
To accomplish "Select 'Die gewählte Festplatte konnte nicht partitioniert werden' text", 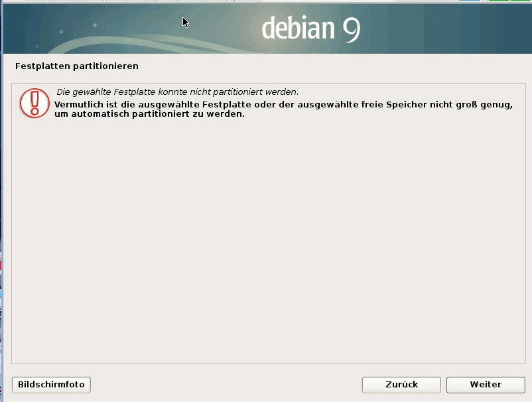I will (x=178, y=92).
